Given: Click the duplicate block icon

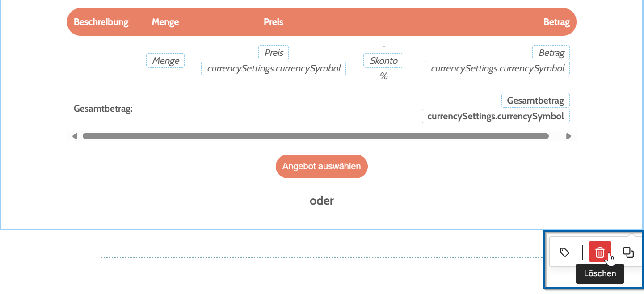Looking at the screenshot, I should coord(628,252).
